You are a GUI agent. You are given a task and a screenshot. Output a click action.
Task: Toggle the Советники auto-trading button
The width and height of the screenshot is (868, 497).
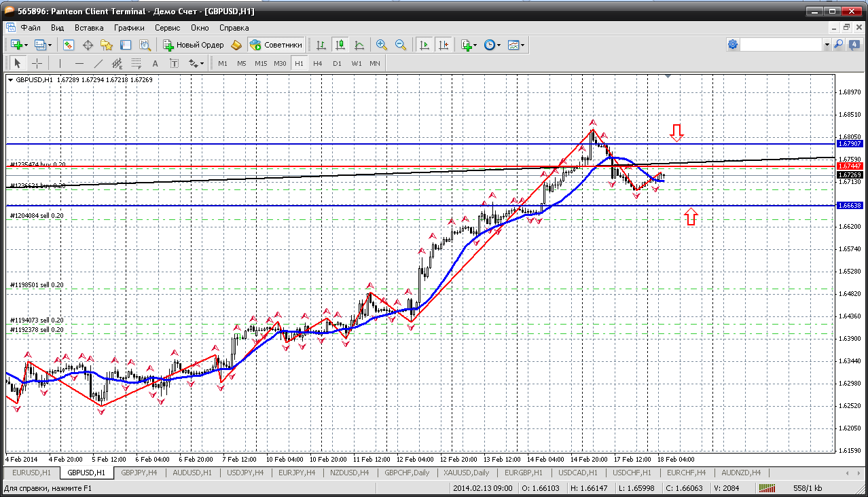click(x=276, y=45)
